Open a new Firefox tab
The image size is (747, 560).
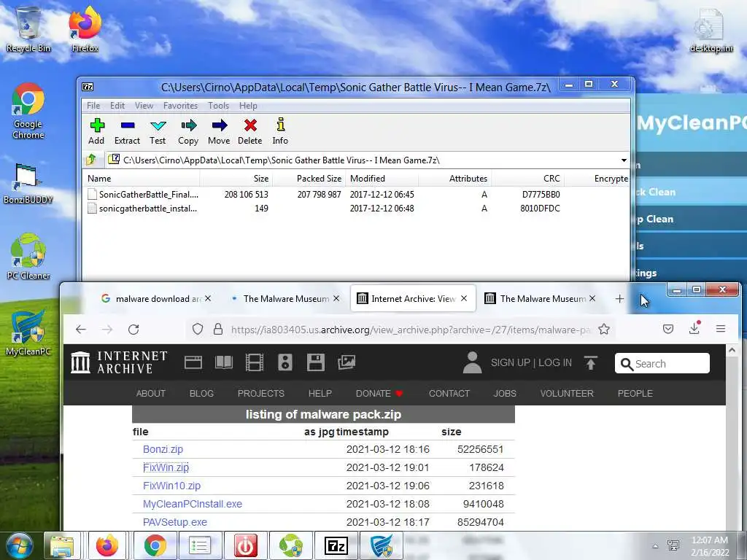click(x=619, y=298)
